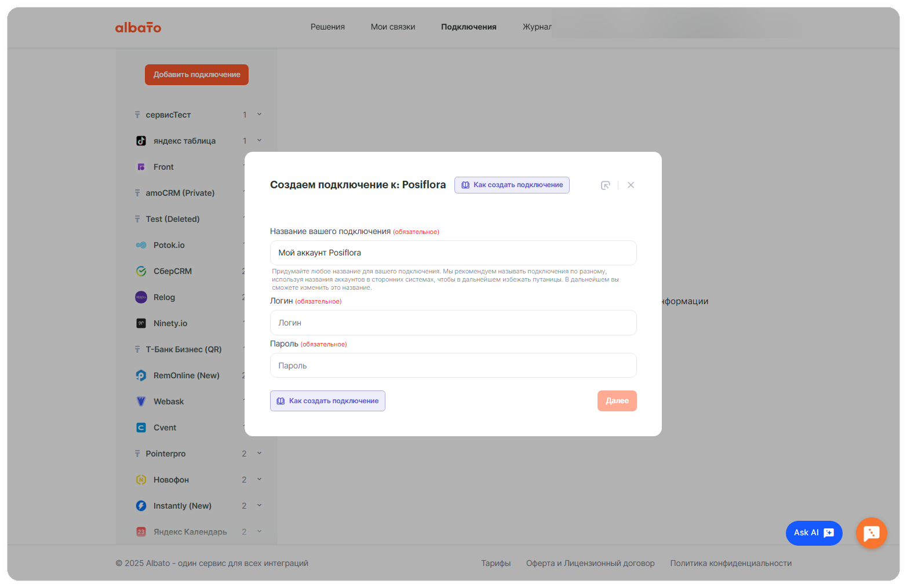This screenshot has height=588, width=907.
Task: Click the RemOnline (New) service icon
Action: [x=141, y=375]
